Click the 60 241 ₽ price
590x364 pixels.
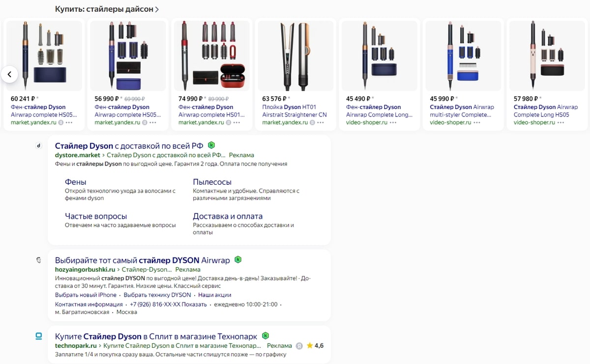[x=23, y=99]
